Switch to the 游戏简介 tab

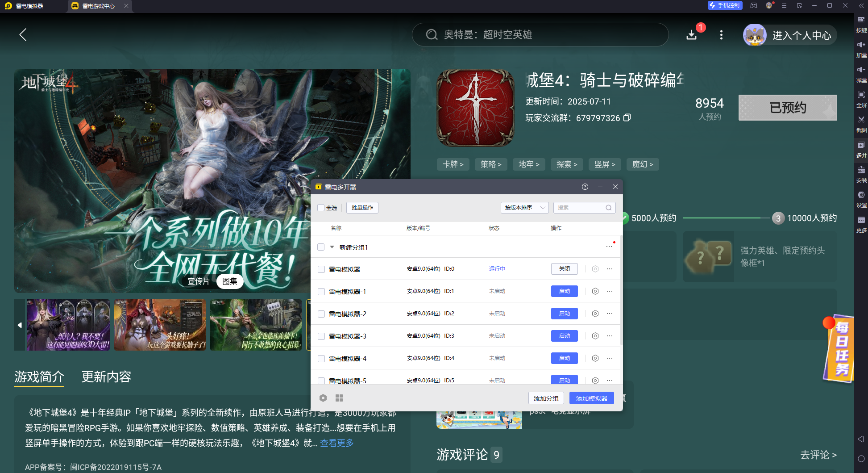pos(39,377)
